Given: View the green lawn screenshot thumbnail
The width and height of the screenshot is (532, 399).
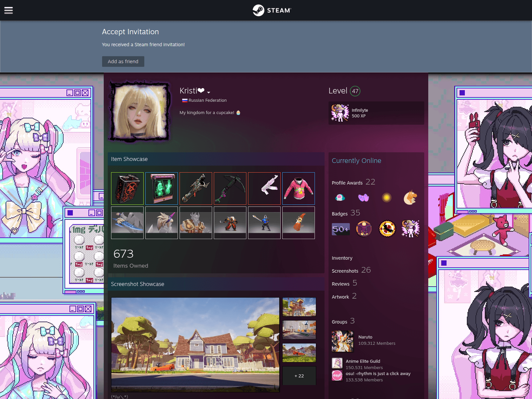Looking at the screenshot, I should (x=299, y=353).
